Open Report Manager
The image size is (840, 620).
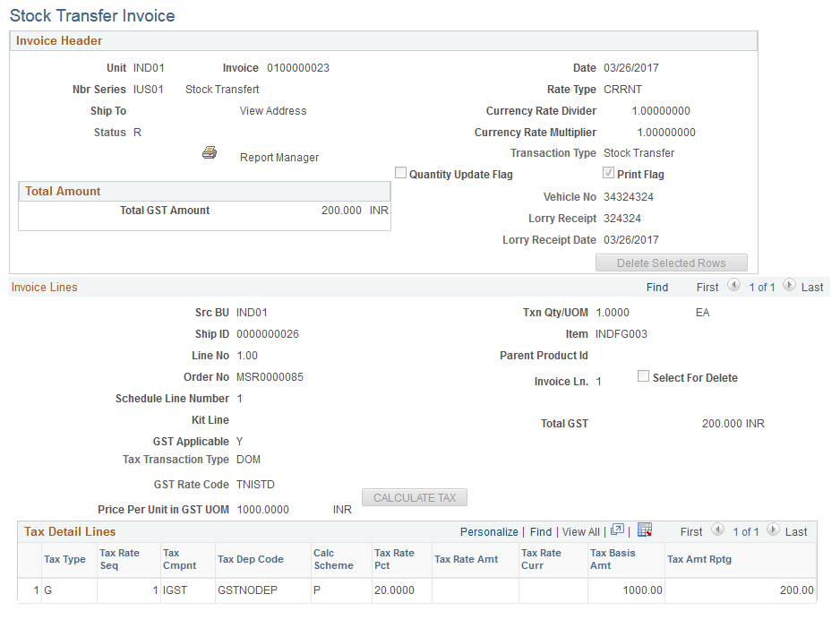coord(279,157)
